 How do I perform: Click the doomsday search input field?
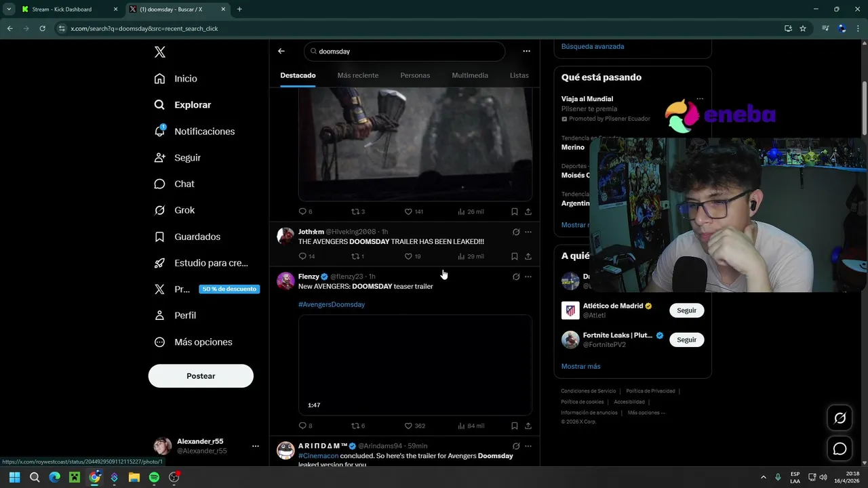(405, 51)
